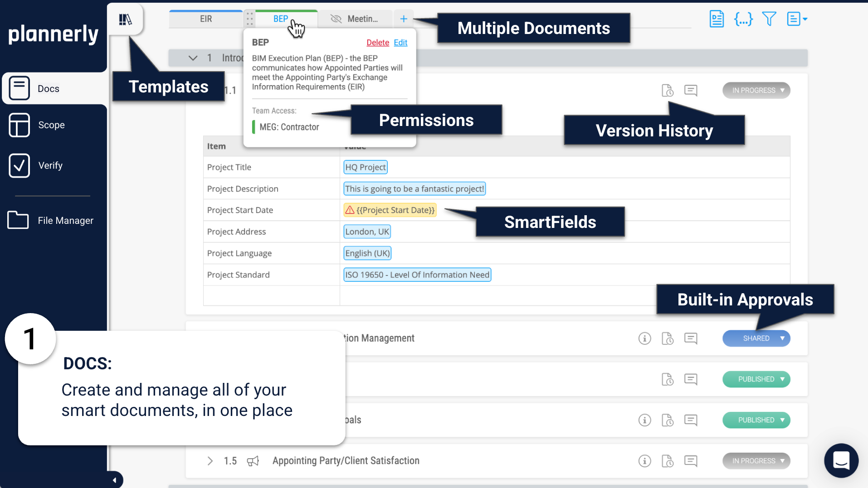Open version history for Information Management section
Image resolution: width=868 pixels, height=488 pixels.
(x=668, y=338)
